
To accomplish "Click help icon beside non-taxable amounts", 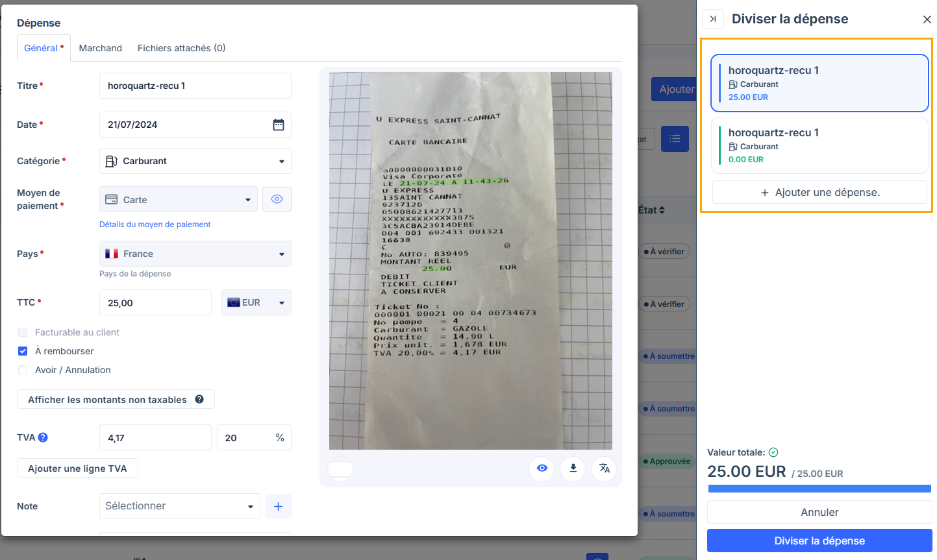I will (199, 399).
